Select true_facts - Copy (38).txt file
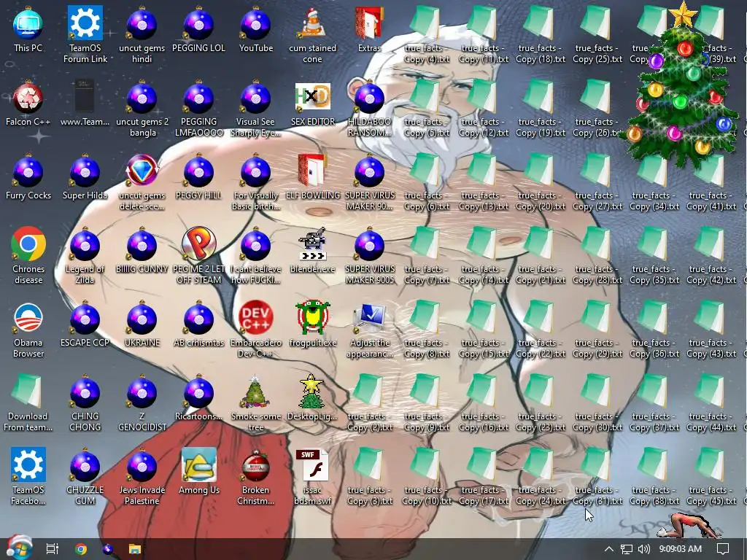The image size is (747, 560). click(x=654, y=477)
